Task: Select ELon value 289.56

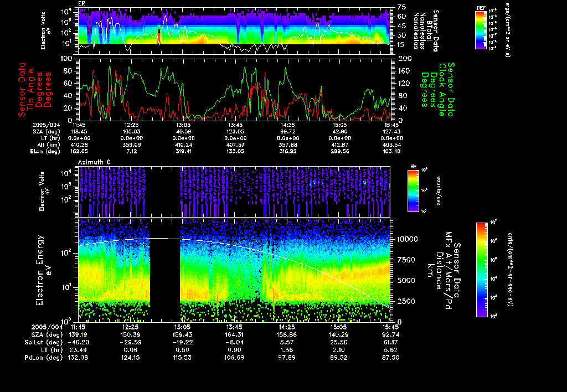Action: (340, 152)
